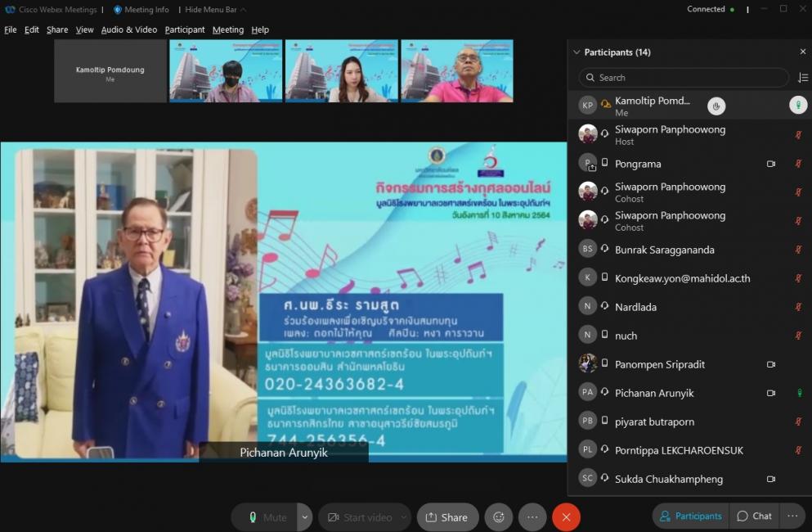Click the muted mic icon for Porntippa LEKCHAROENSUK
Screen dimensions: 812x532
pyautogui.click(x=799, y=450)
